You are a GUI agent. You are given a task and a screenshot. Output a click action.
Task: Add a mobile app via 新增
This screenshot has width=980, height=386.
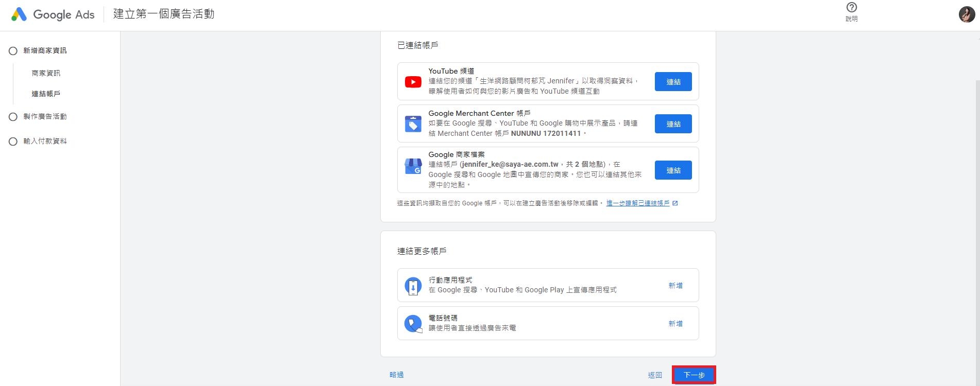[675, 286]
